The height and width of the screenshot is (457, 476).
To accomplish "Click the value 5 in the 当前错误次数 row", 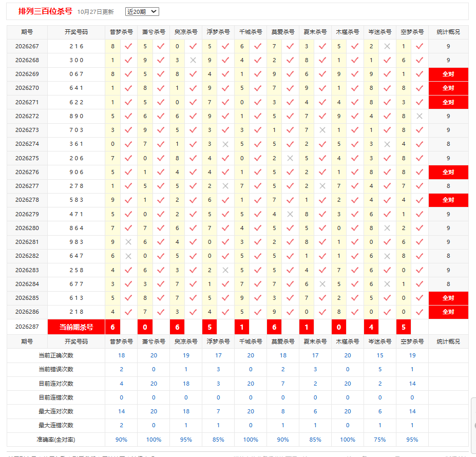I will (x=380, y=369).
